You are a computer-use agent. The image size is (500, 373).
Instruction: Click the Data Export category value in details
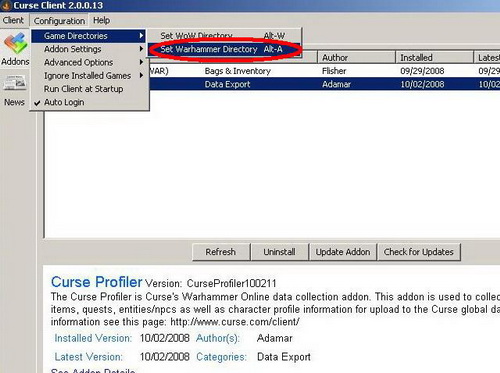pyautogui.click(x=284, y=357)
